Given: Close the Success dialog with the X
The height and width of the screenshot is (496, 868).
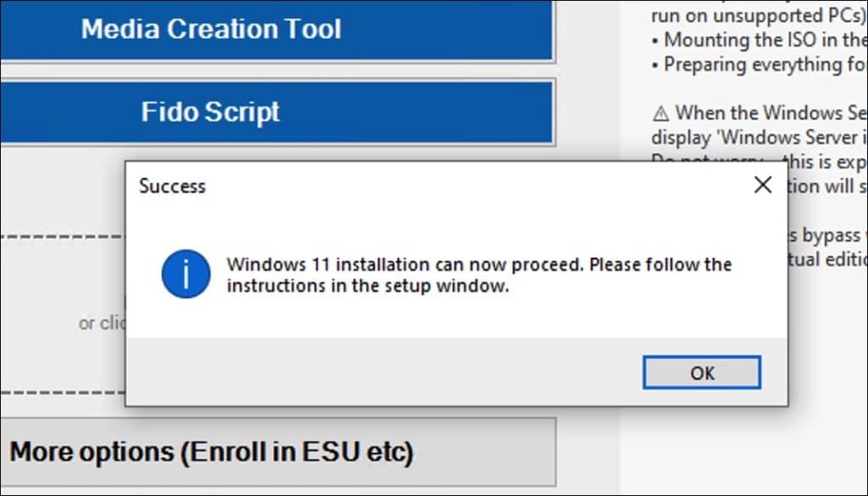Looking at the screenshot, I should [x=762, y=185].
